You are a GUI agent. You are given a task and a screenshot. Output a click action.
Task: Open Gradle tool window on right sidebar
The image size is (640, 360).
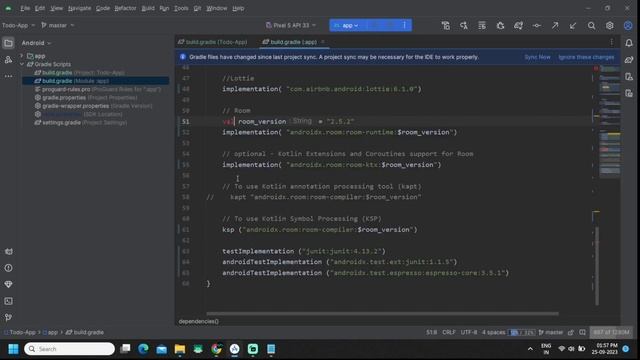tap(629, 60)
